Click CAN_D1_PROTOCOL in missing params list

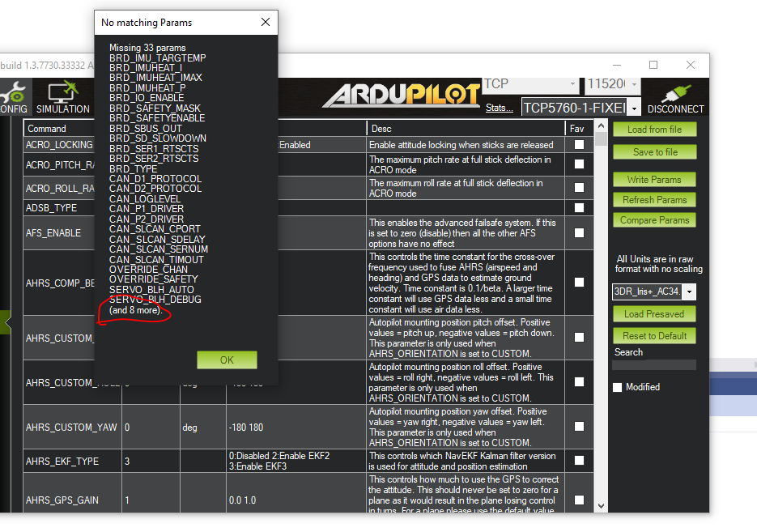(155, 179)
